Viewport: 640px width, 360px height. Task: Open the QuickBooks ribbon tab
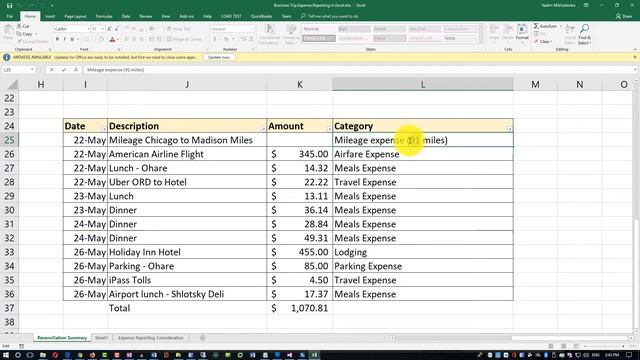coord(261,16)
